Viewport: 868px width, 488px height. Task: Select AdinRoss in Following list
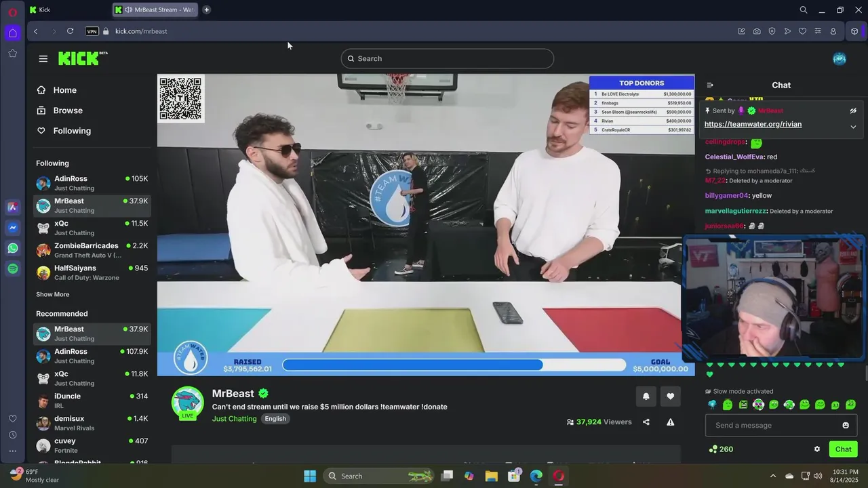point(92,183)
